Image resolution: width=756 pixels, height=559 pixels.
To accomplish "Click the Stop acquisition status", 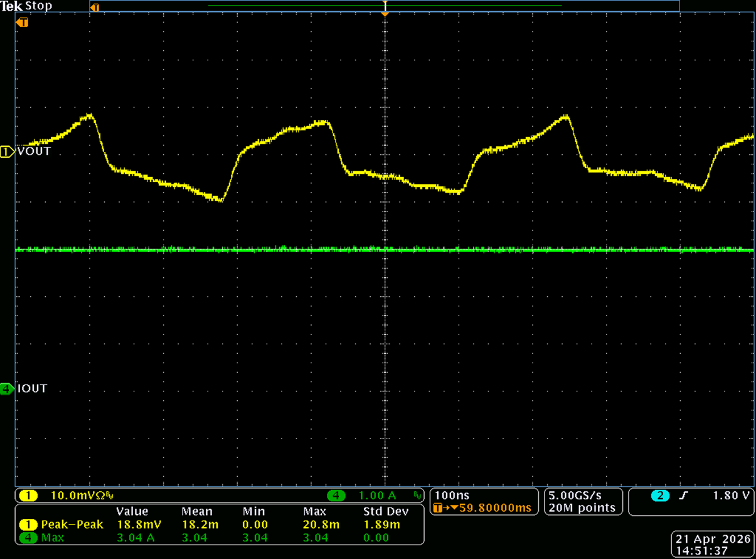I will pyautogui.click(x=39, y=6).
